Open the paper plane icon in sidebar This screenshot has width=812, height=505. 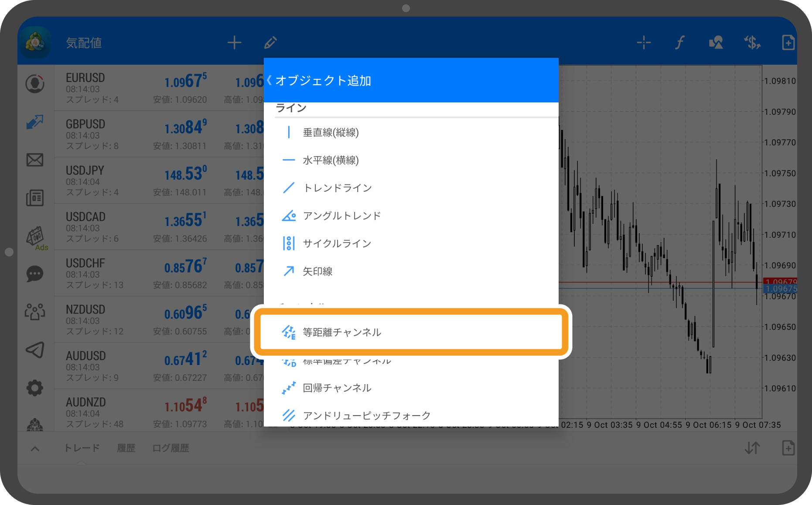click(x=35, y=350)
